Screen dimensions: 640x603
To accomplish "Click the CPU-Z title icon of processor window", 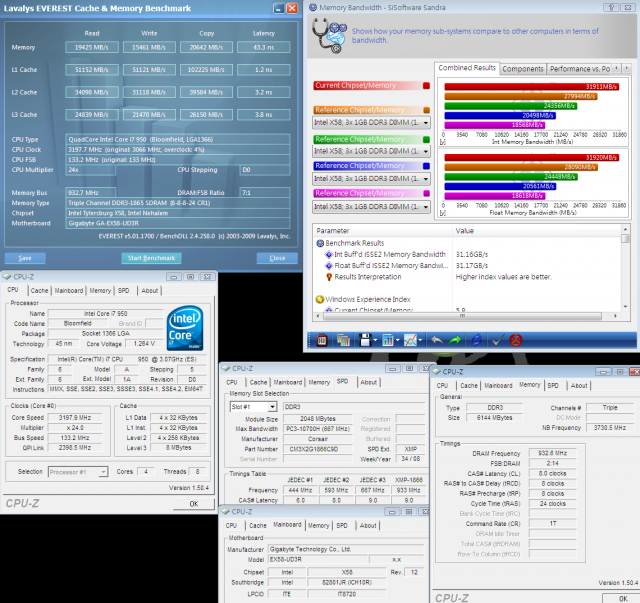I will [x=7, y=277].
